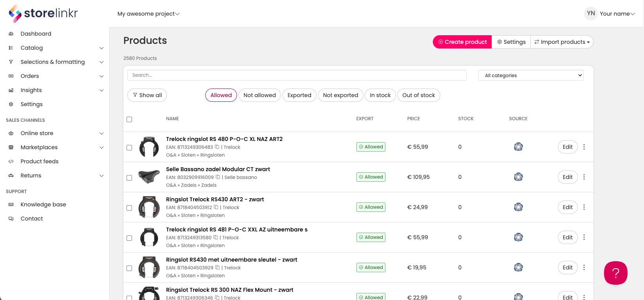Click the Online store basket icon

pos(11,133)
